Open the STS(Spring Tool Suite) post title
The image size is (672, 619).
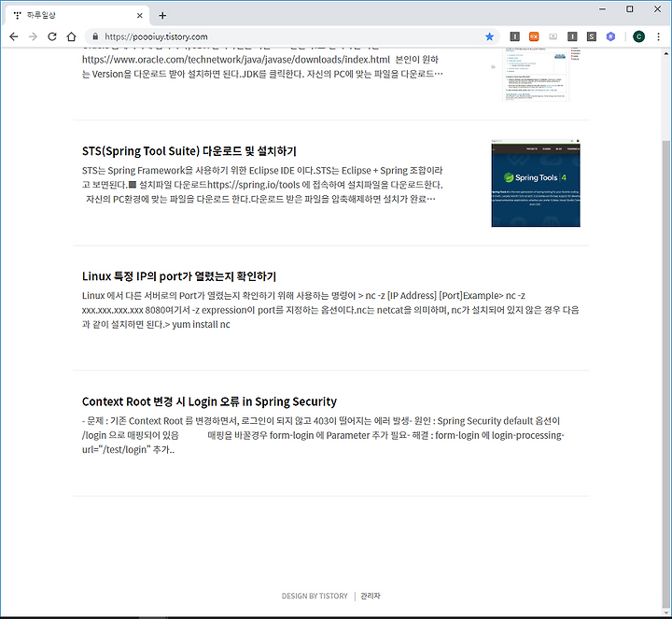pos(189,151)
